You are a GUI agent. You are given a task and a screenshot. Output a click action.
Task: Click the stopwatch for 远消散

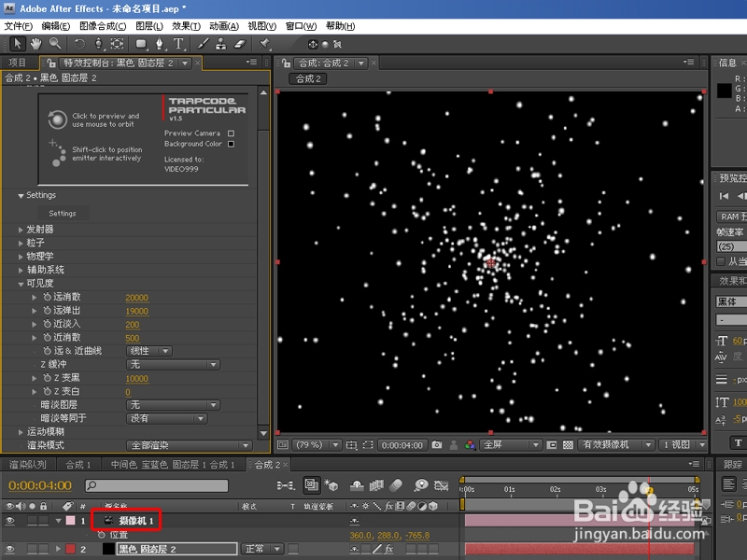click(48, 297)
